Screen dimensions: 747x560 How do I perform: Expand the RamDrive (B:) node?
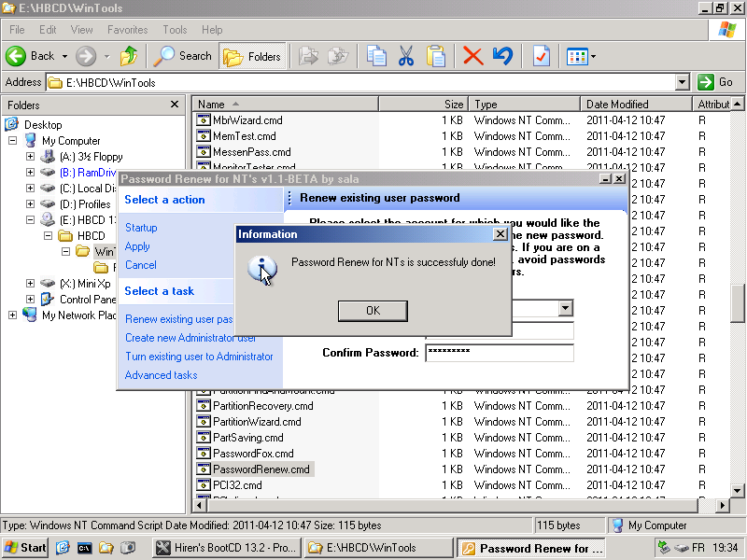[x=30, y=172]
